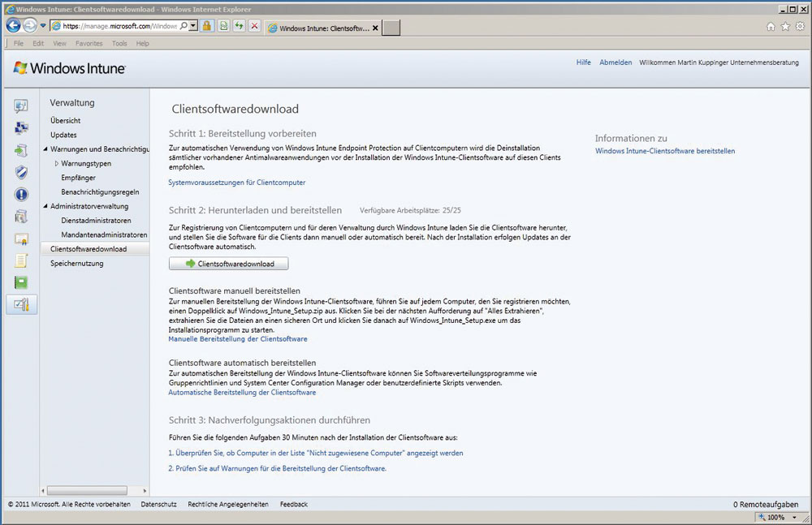The height and width of the screenshot is (525, 812).
Task: Open Automatische Bereitstellung der Clientsoftware link
Action: 242,393
